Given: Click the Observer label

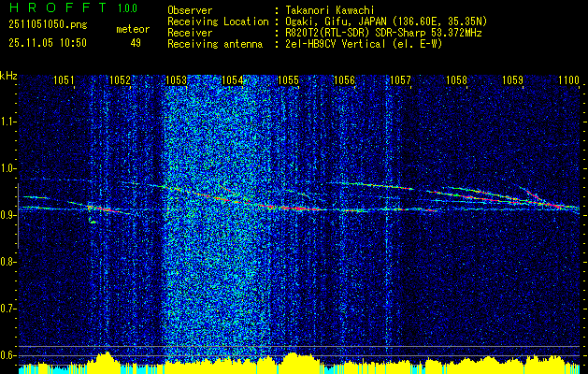Looking at the screenshot, I should [x=190, y=10].
